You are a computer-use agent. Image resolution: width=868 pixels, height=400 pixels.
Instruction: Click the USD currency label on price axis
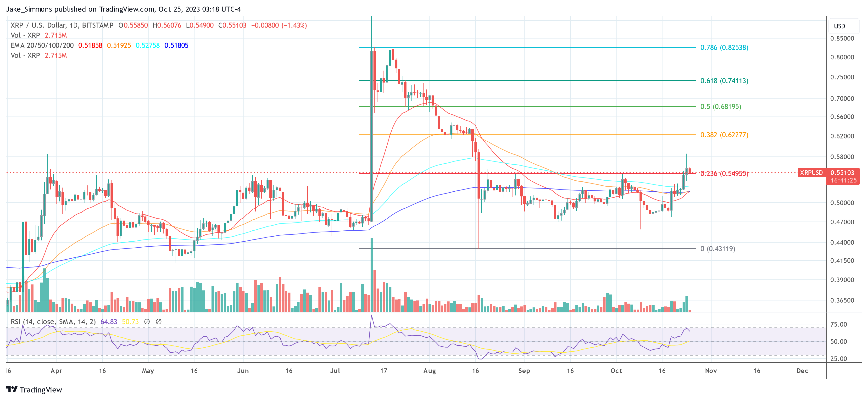839,26
